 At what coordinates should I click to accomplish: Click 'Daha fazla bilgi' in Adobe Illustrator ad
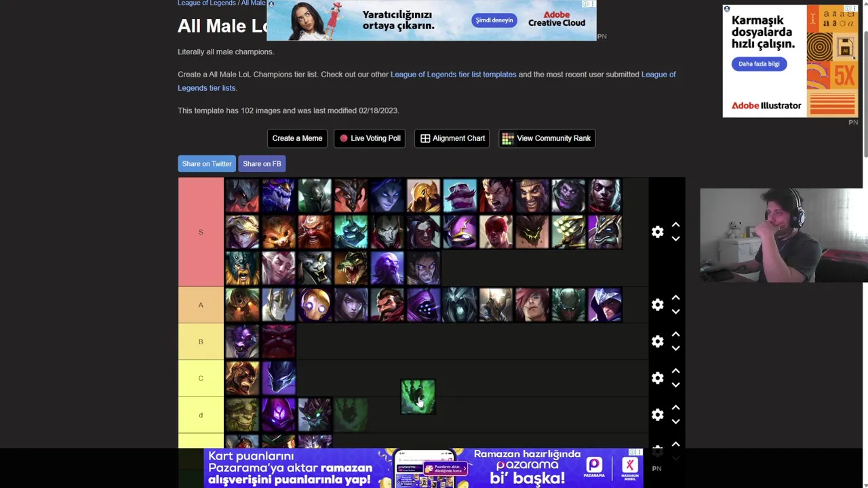759,64
